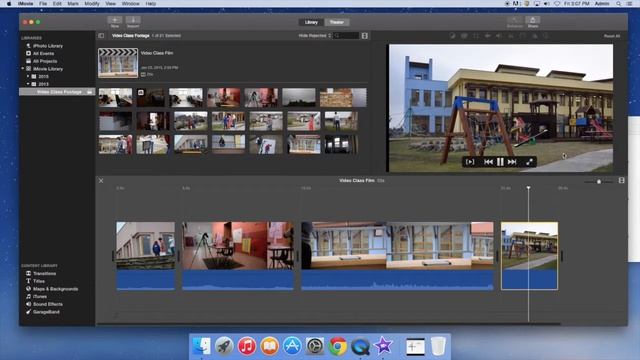
Task: Select the Crop adjustment tool
Action: pyautogui.click(x=476, y=36)
